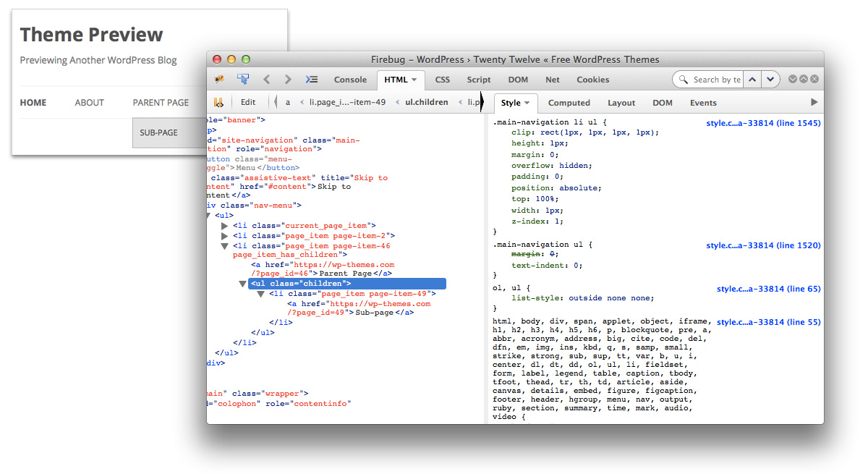868x474 pixels.
Task: Open DOM side panel tab
Action: click(x=663, y=103)
